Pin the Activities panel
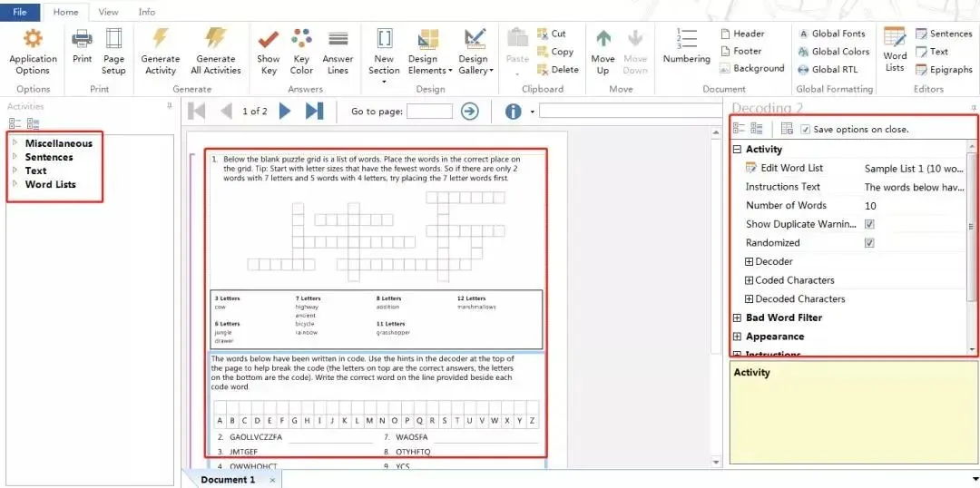The image size is (980, 488). click(x=170, y=106)
